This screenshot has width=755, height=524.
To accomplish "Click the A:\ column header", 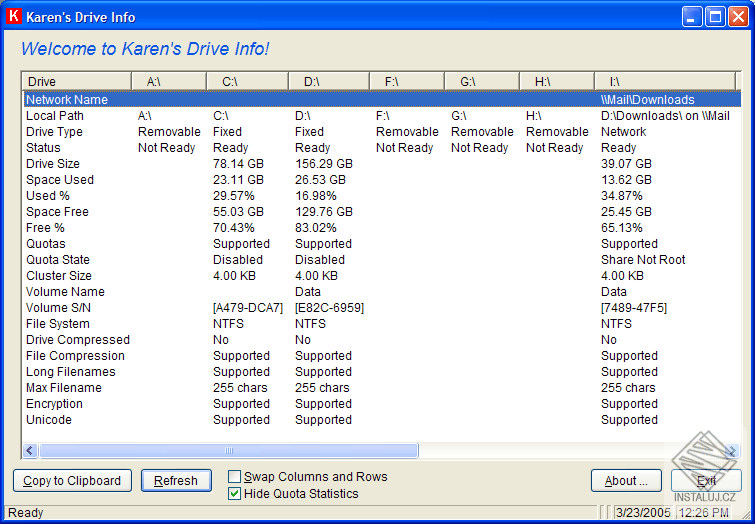I will pos(169,81).
